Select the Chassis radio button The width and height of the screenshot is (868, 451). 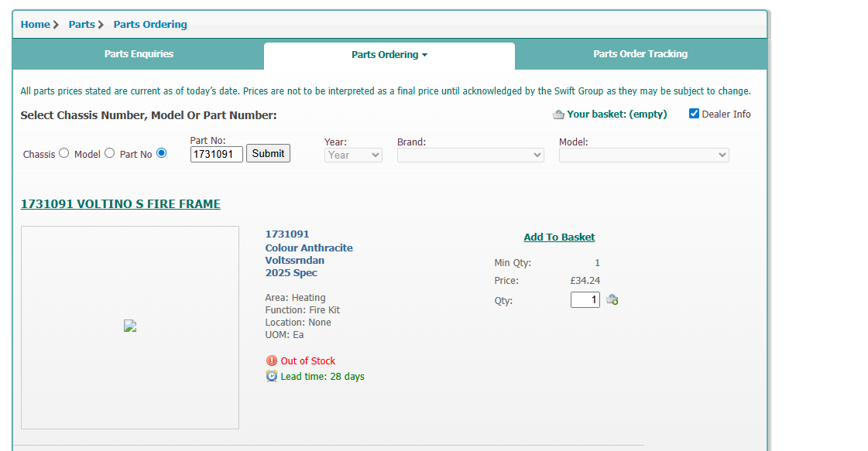point(64,153)
